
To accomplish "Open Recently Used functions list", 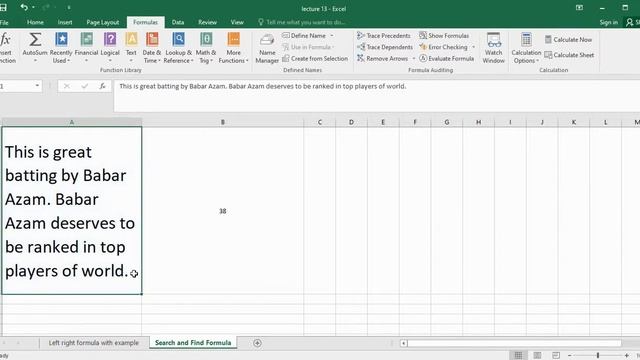I will 61,48.
